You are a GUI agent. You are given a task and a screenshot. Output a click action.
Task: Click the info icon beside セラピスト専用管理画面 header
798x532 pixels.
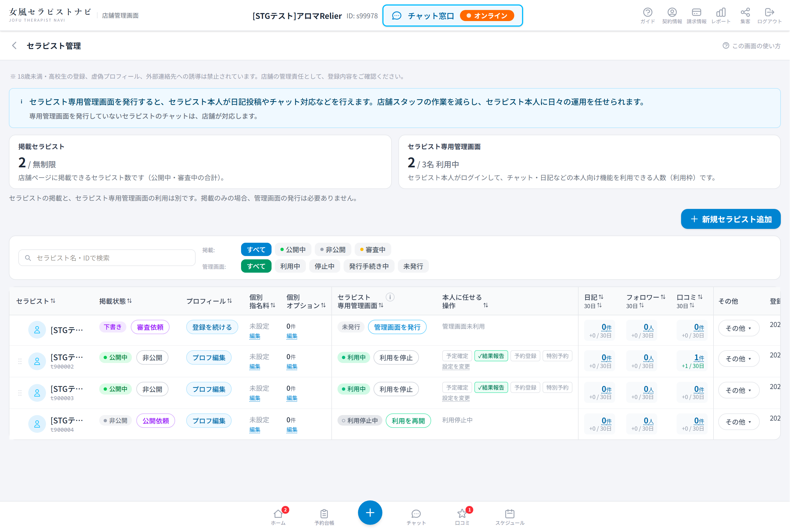tap(394, 300)
